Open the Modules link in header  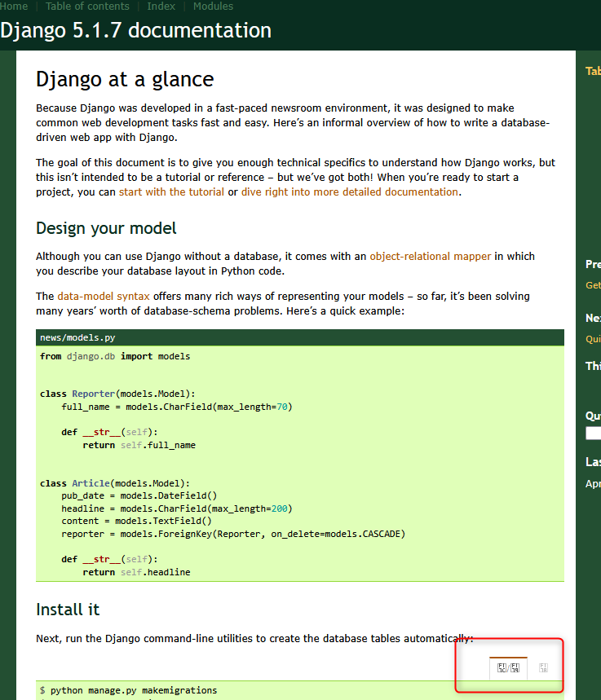[x=213, y=7]
